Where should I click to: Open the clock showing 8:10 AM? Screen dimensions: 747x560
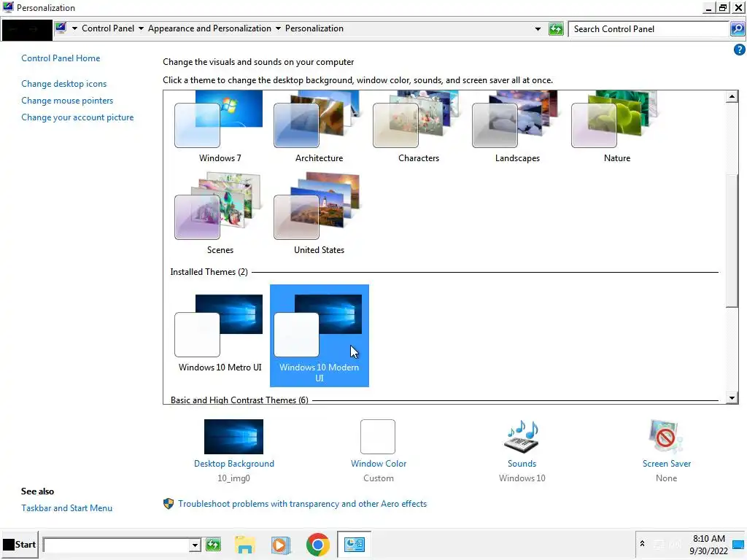[708, 545]
